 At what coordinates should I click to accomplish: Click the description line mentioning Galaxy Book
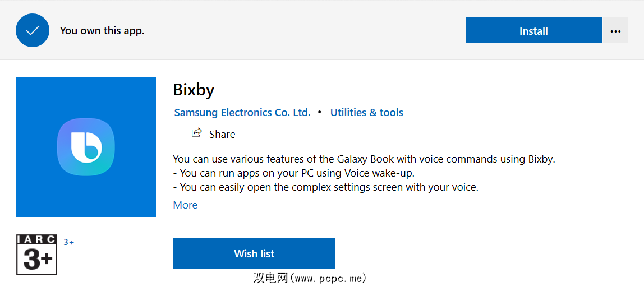[364, 159]
